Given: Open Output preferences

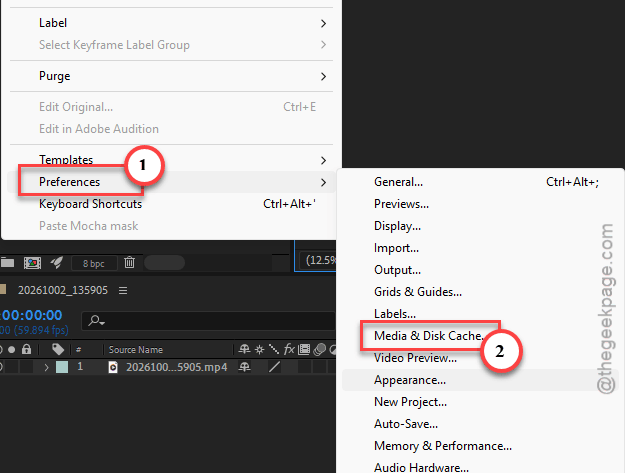Looking at the screenshot, I should (x=480, y=270).
